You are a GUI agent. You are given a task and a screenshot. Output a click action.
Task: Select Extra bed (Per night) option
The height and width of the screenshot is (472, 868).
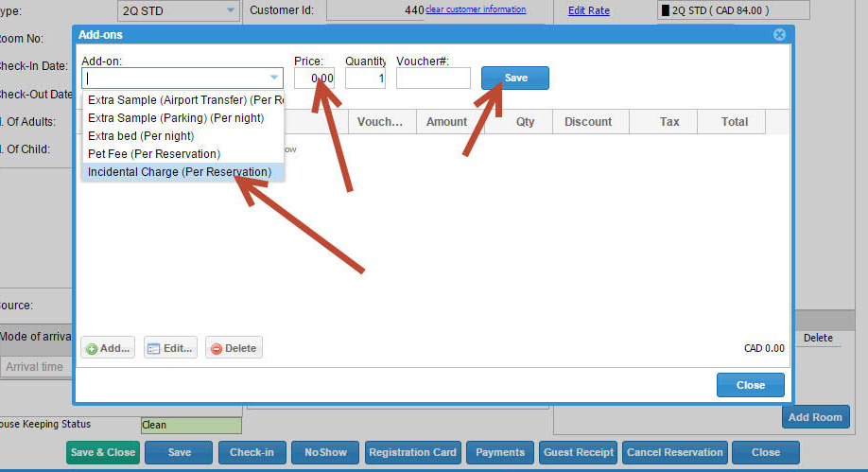tap(141, 136)
